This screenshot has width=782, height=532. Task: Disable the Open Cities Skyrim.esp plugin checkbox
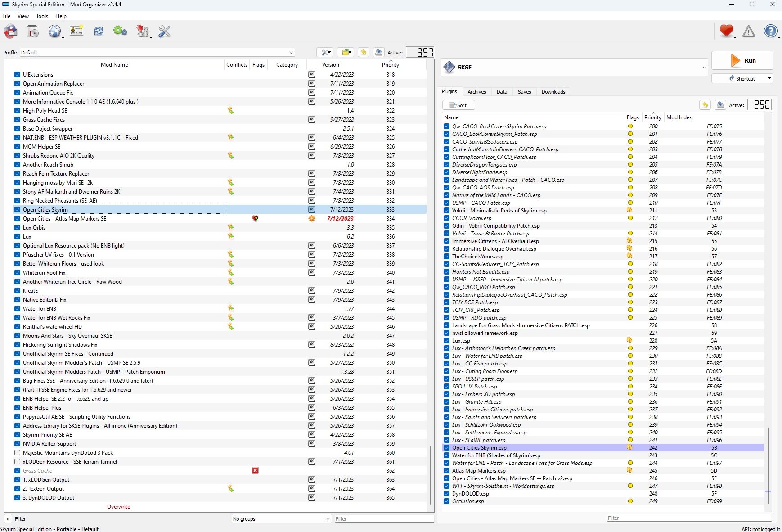point(446,447)
